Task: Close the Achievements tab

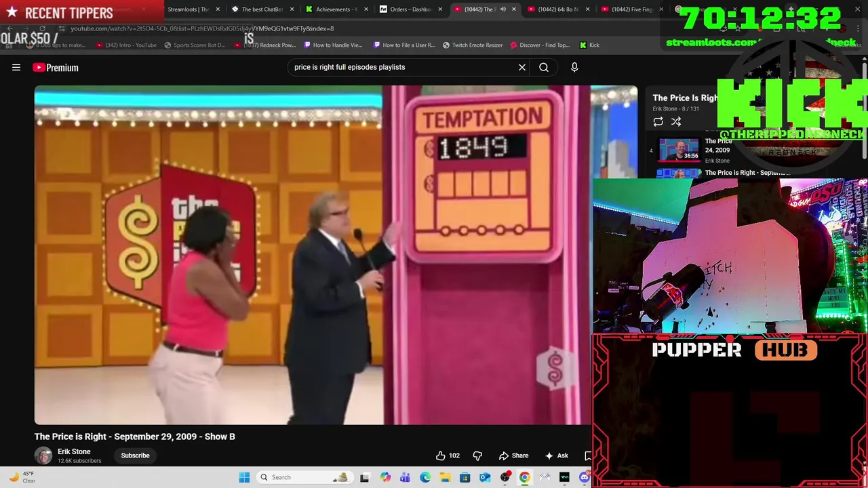Action: point(366,9)
